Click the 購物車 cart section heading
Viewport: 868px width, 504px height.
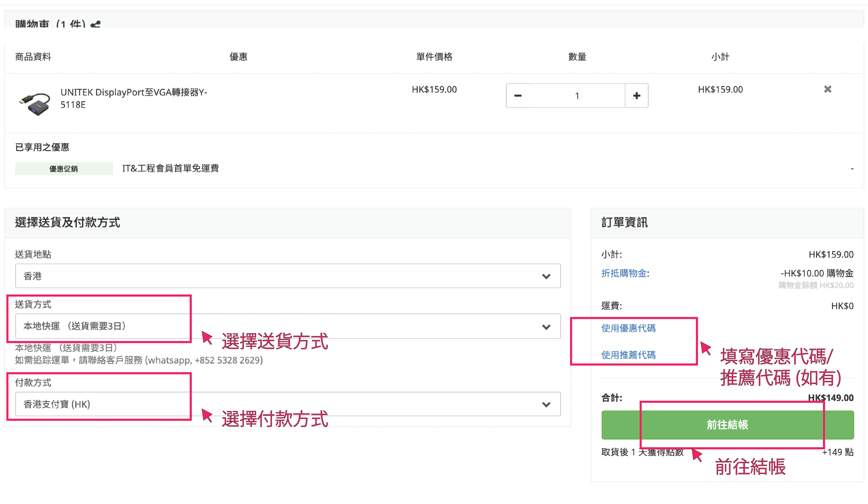[x=50, y=24]
